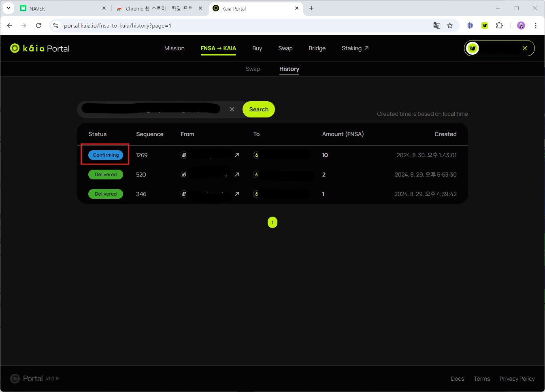The height and width of the screenshot is (392, 545).
Task: Click the Confirming status badge
Action: 106,155
